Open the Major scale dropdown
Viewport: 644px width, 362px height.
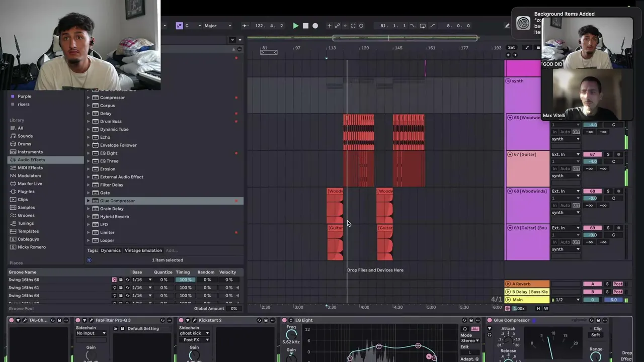click(218, 26)
